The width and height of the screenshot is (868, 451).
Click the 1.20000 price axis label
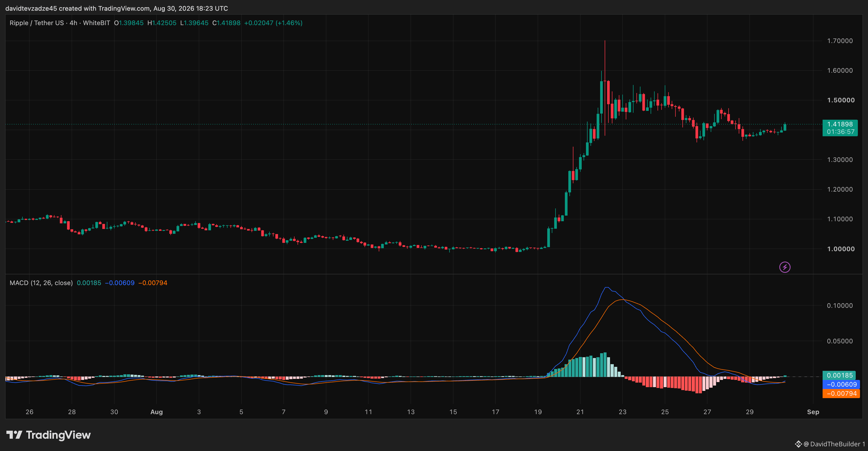pos(840,189)
